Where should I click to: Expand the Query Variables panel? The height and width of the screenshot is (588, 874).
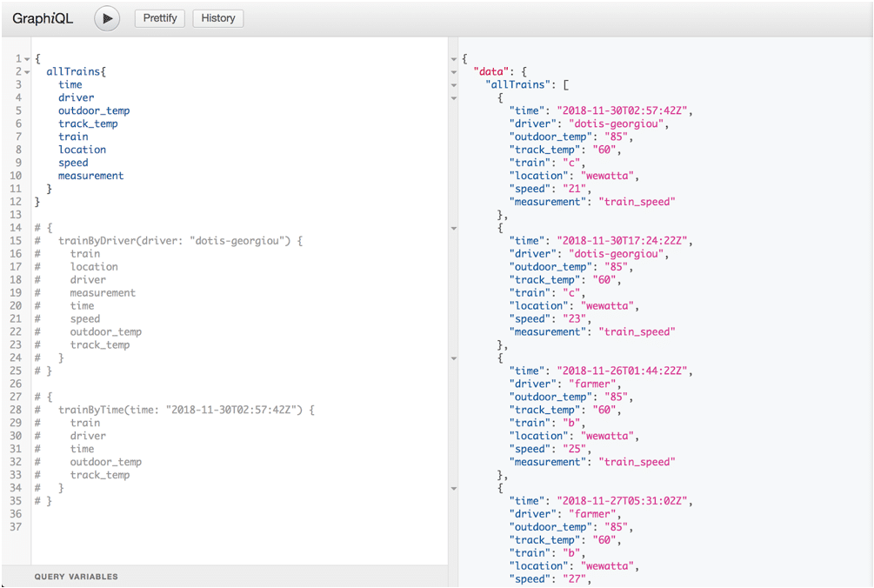[x=77, y=577]
